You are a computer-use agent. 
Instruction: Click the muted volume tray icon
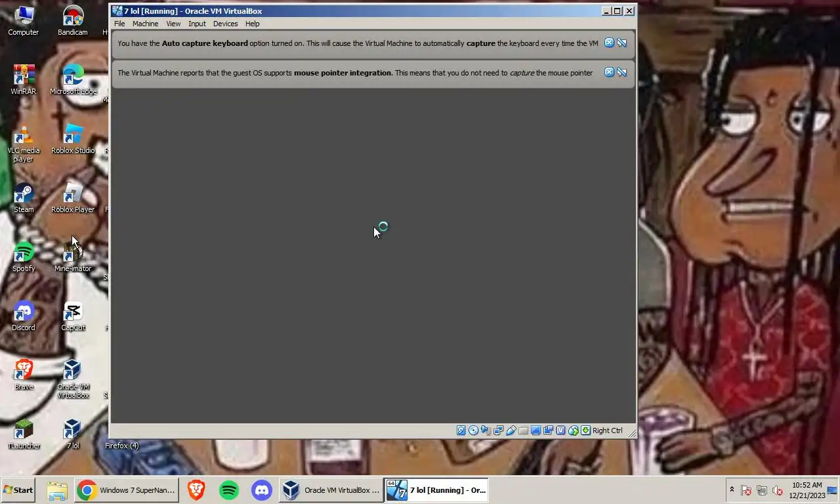[778, 490]
